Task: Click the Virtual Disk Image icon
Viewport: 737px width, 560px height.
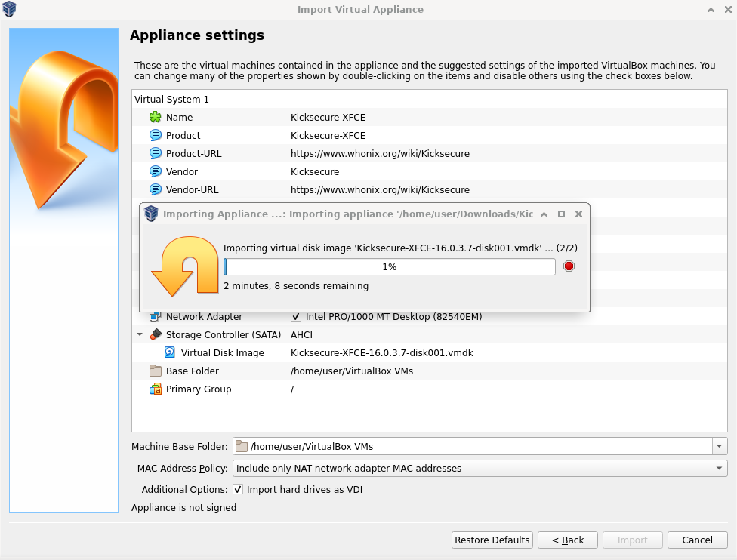Action: [x=170, y=352]
